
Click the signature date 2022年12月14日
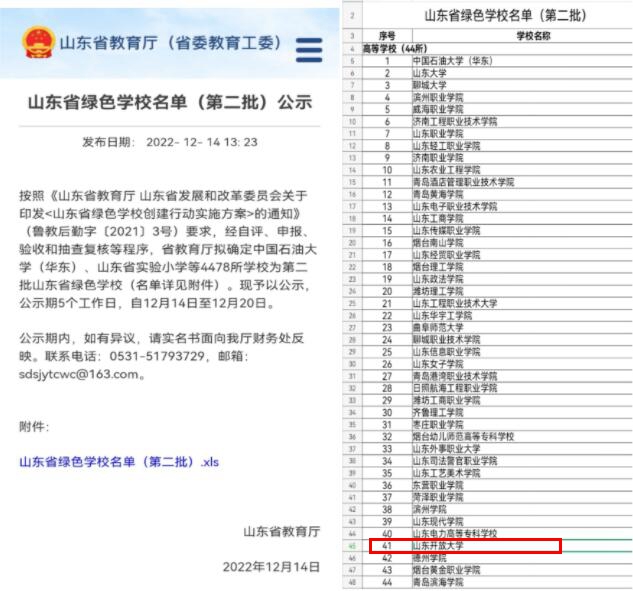click(271, 567)
